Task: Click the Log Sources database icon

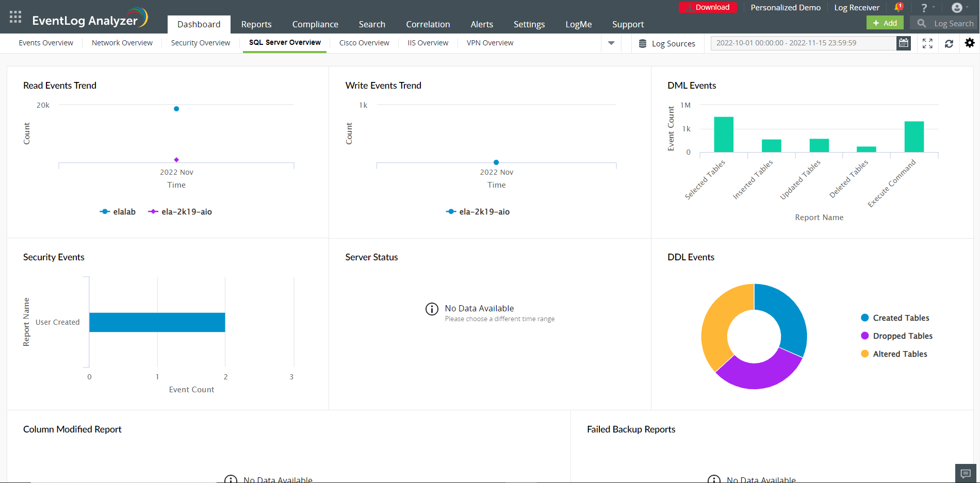Action: 643,44
